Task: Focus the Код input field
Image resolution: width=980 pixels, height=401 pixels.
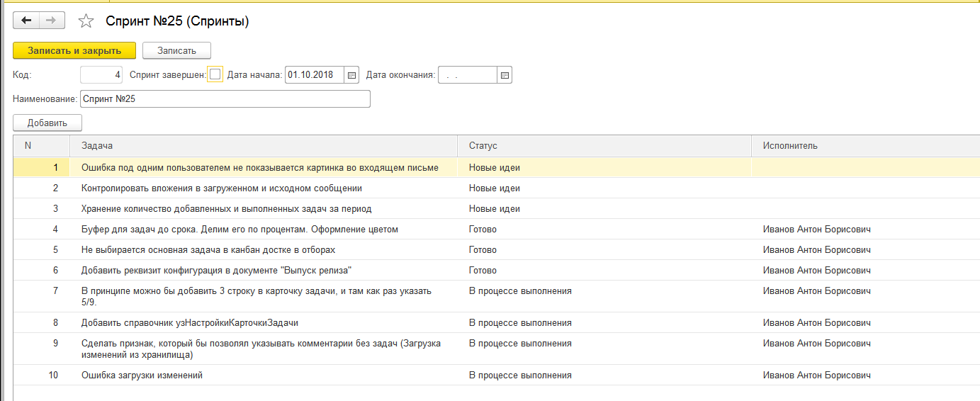Action: pos(102,74)
